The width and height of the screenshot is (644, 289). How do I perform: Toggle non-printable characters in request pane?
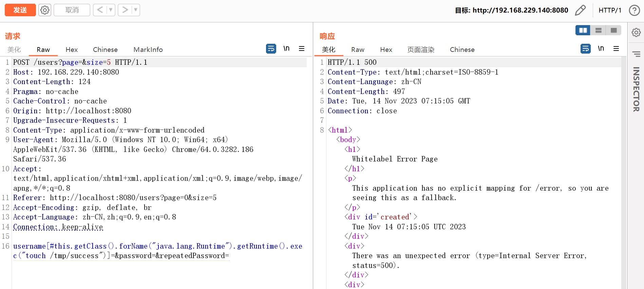pyautogui.click(x=286, y=49)
